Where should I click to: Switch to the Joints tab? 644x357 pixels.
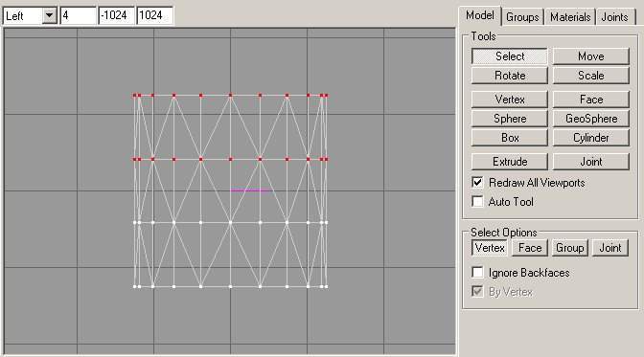point(615,17)
